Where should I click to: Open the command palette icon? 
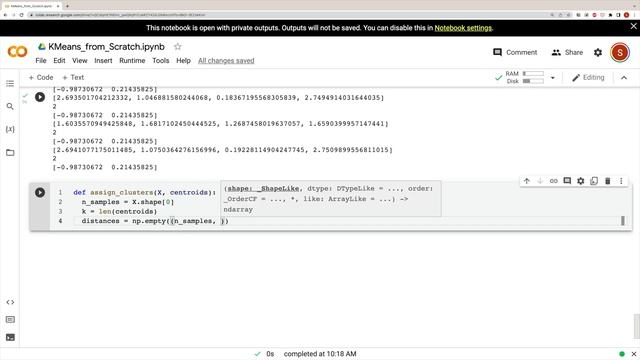pos(10,320)
